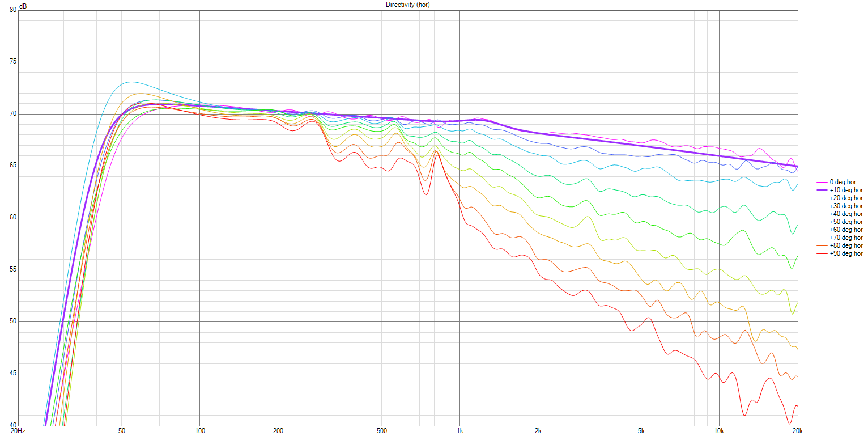
Task: Click the 40 value on the vertical axis
Action: click(x=13, y=425)
